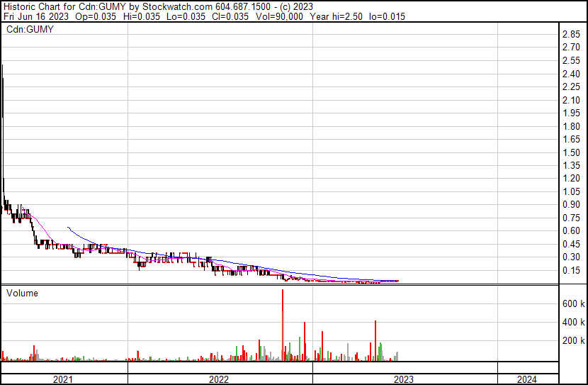Select the 2022 year marker on timeline

point(220,379)
